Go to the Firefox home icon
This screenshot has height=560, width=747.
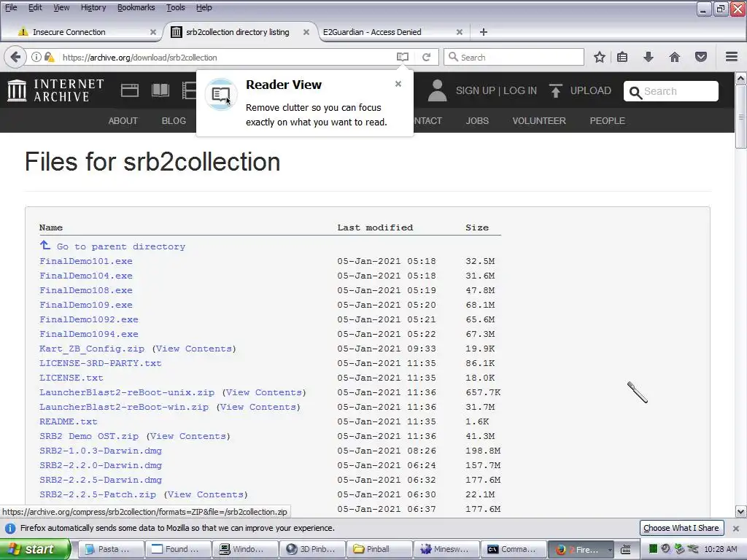pyautogui.click(x=675, y=57)
